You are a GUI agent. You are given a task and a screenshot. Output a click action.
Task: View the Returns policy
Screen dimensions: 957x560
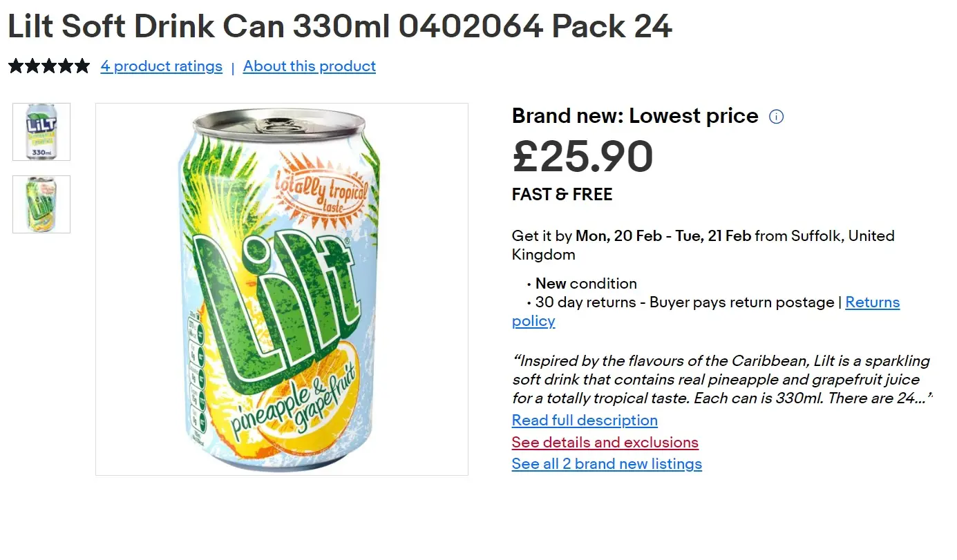click(x=872, y=302)
